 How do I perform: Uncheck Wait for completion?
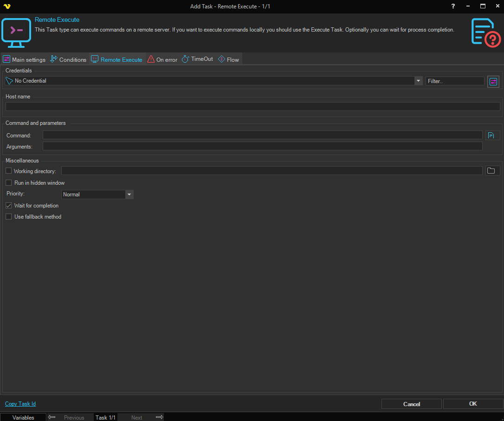[x=8, y=206]
